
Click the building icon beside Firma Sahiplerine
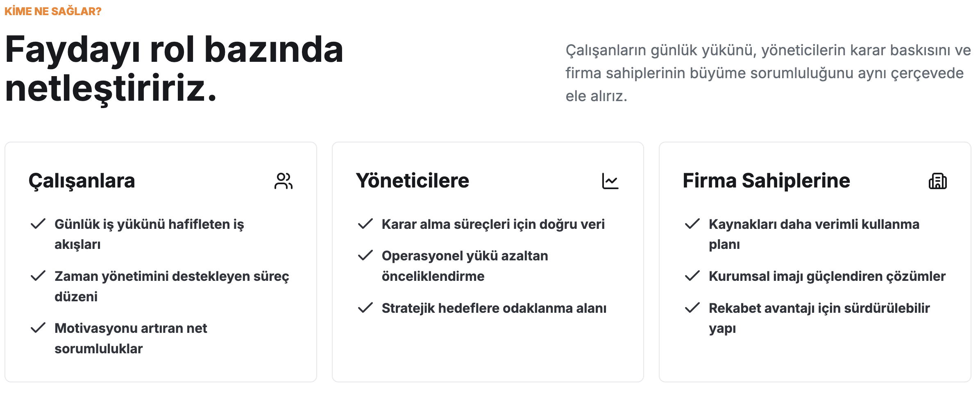pyautogui.click(x=938, y=181)
